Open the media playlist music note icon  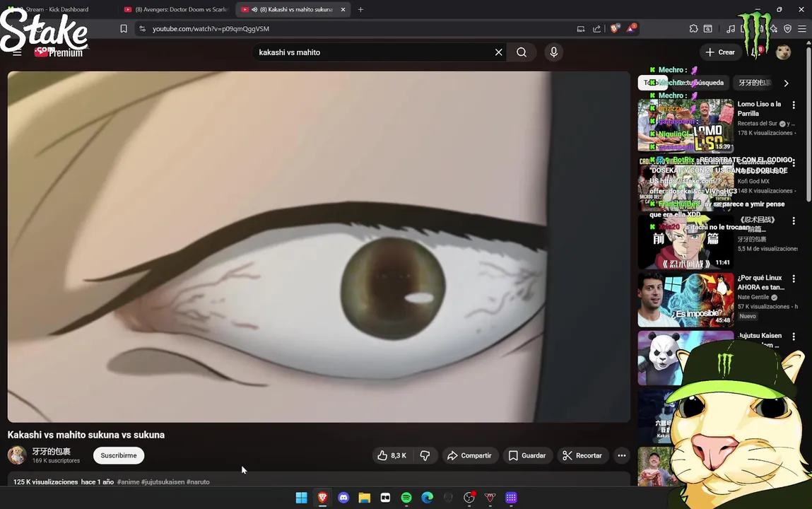click(x=730, y=29)
